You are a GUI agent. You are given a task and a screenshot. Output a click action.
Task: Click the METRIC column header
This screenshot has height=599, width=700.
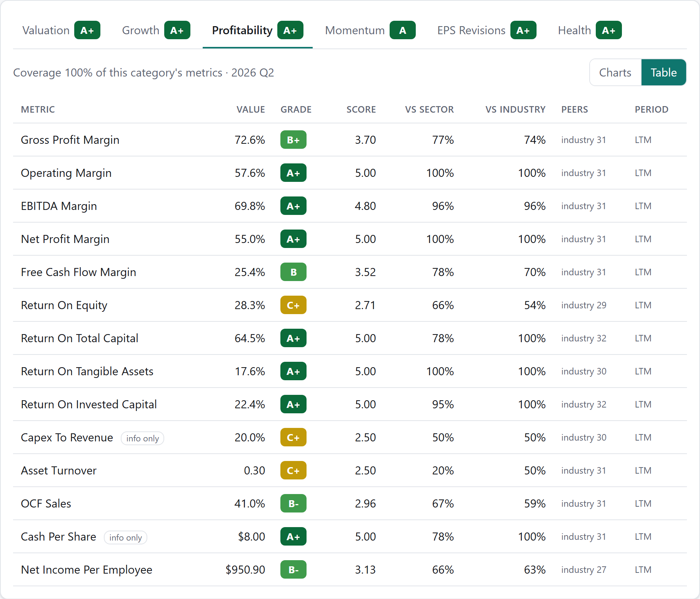point(38,110)
